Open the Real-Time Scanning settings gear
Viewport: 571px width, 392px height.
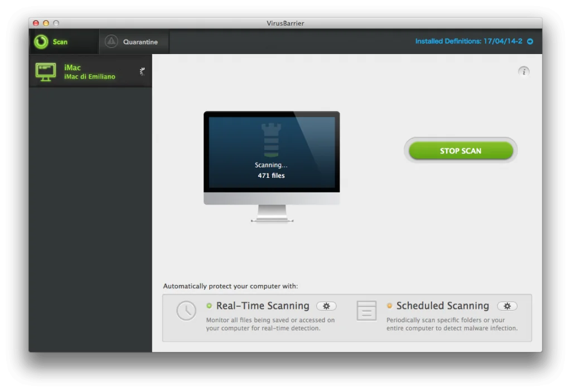326,306
